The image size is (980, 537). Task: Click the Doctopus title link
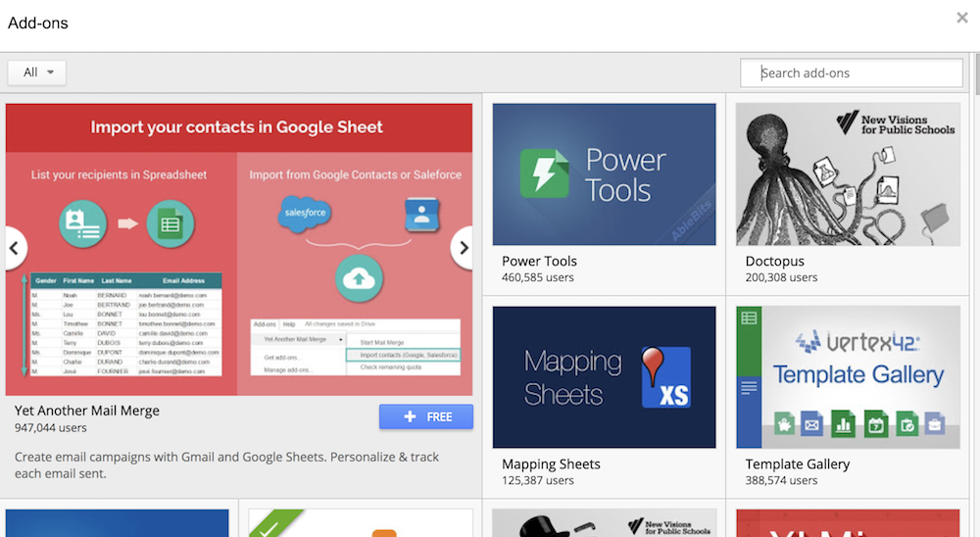775,261
